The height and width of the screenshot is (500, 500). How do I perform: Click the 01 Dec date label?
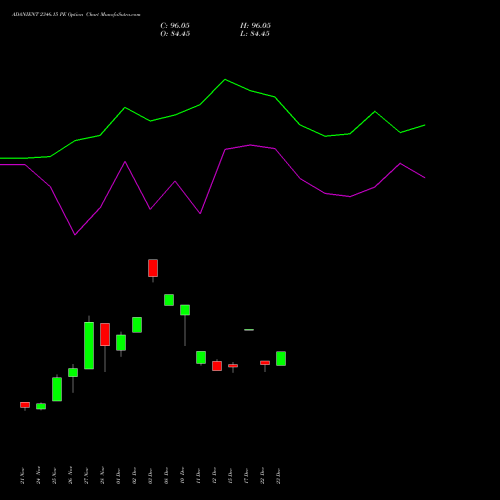coord(118,476)
